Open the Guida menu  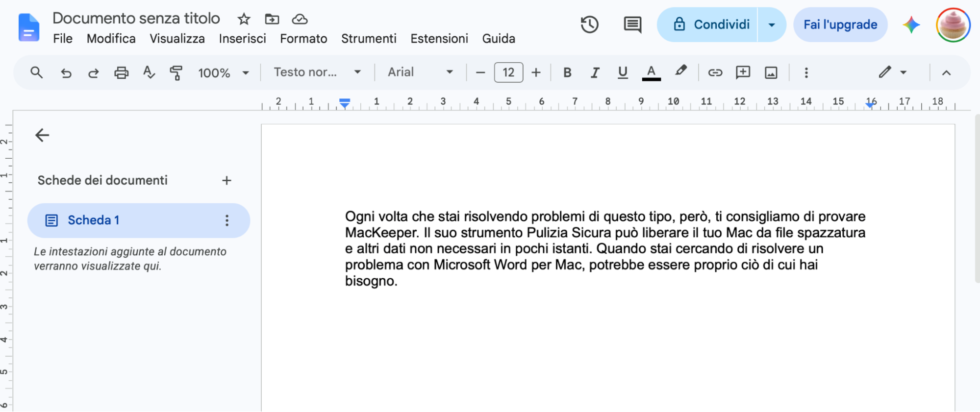[499, 39]
